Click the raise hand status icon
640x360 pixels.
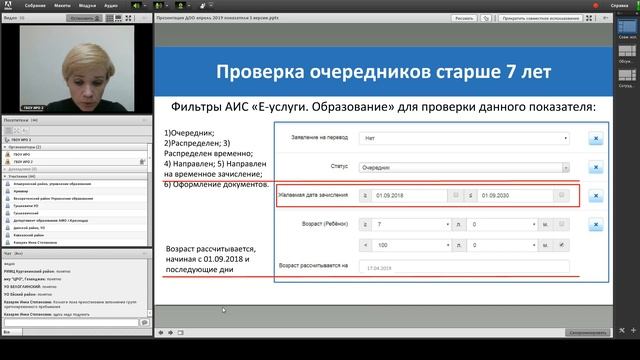pyautogui.click(x=203, y=6)
